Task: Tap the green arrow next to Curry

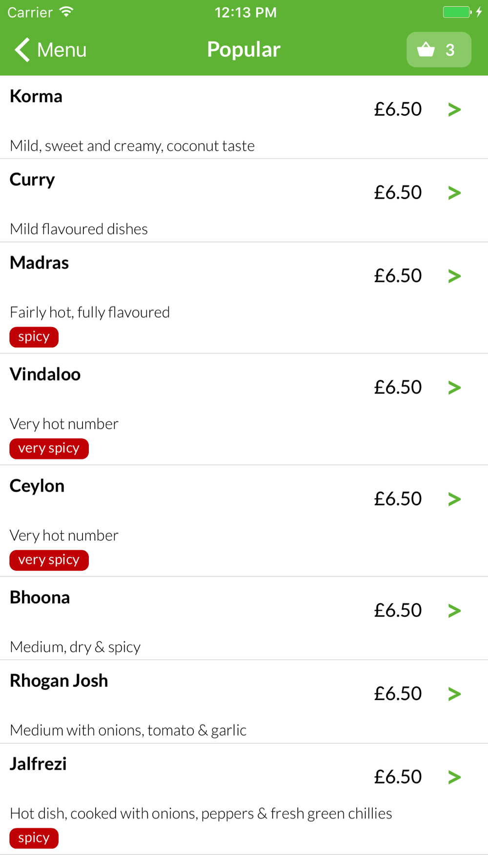Action: point(454,193)
